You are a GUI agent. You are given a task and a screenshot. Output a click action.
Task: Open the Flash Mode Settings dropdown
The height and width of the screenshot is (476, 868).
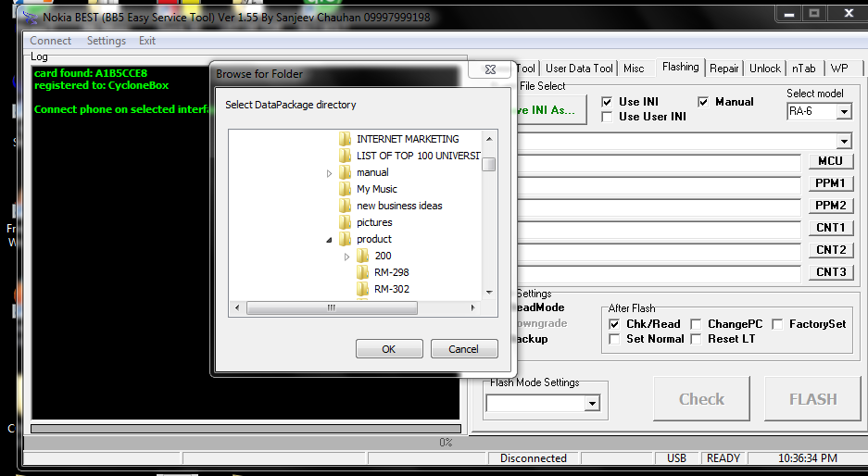point(592,403)
